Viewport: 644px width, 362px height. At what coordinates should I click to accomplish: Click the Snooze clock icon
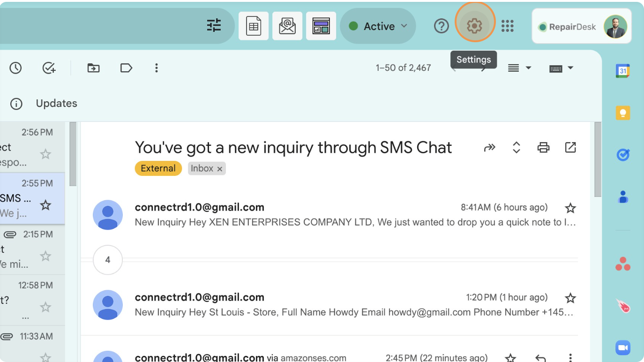(x=16, y=68)
